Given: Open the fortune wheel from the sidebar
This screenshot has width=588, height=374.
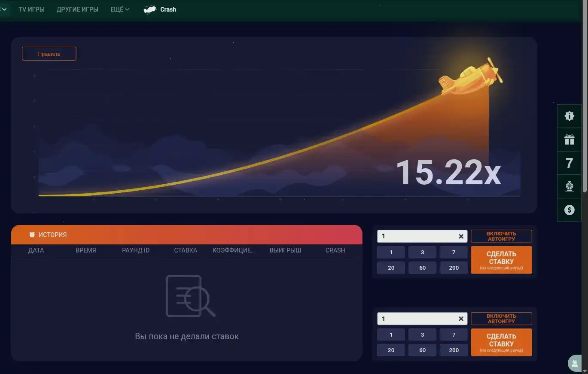Looking at the screenshot, I should point(569,186).
